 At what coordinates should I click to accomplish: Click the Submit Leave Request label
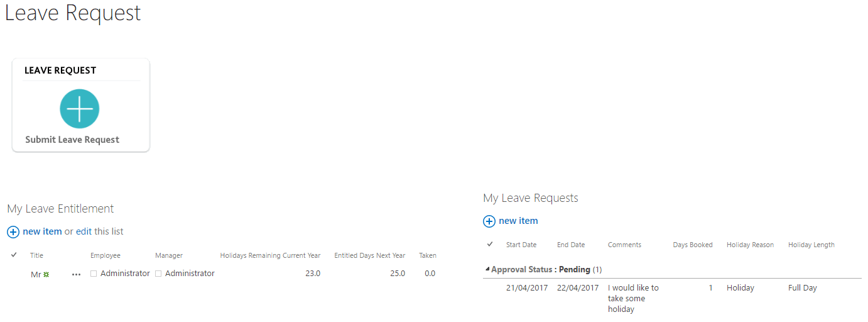72,140
